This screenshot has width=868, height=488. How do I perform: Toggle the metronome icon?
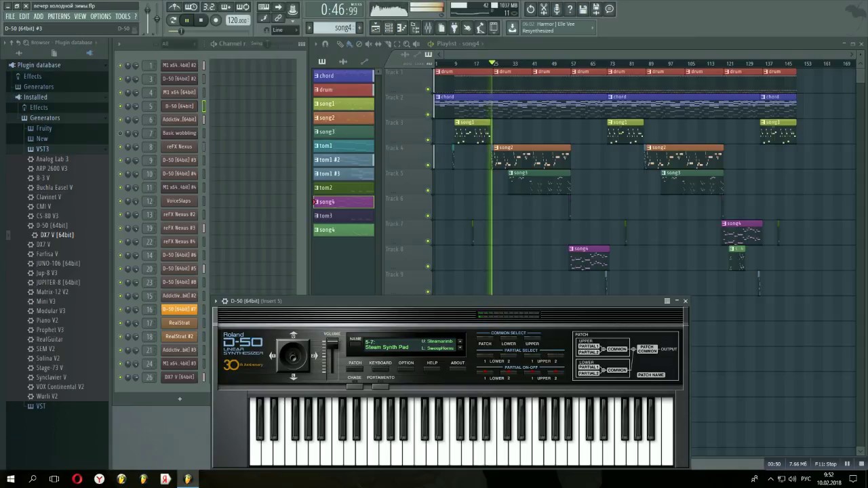coord(176,7)
